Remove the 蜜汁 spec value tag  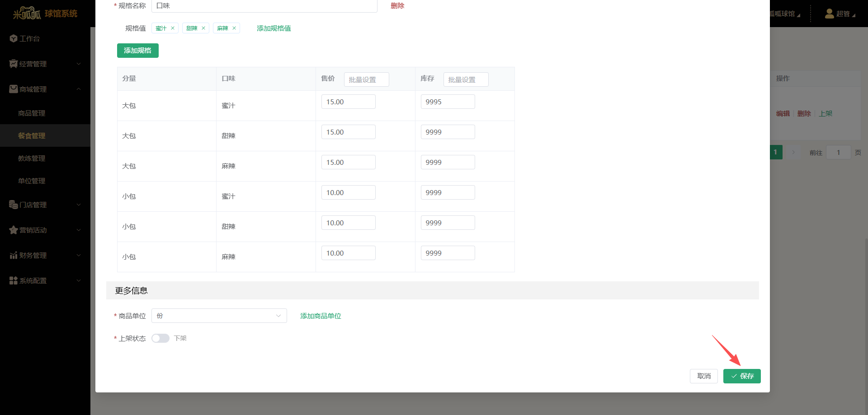tap(173, 28)
